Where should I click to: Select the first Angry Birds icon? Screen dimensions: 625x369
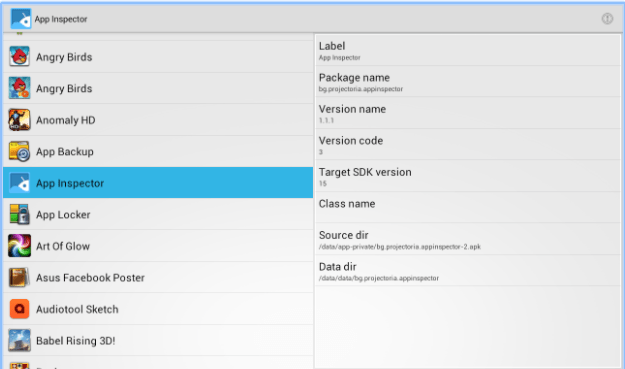point(19,56)
